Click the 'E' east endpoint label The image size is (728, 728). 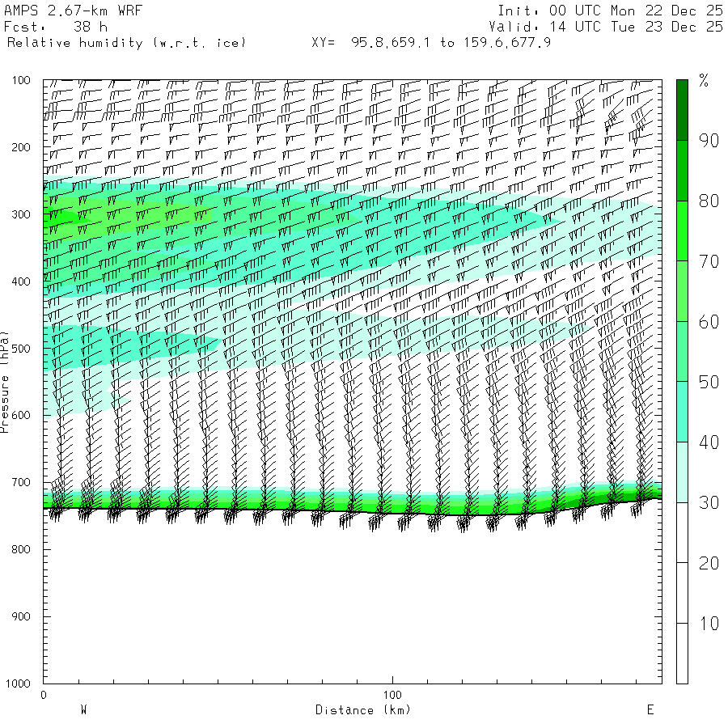(x=650, y=710)
